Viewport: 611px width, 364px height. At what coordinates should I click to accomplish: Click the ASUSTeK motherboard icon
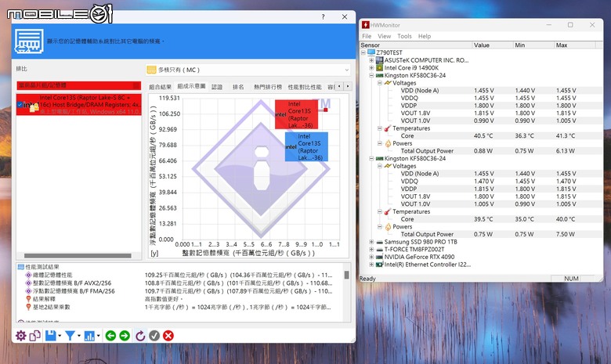click(x=380, y=60)
